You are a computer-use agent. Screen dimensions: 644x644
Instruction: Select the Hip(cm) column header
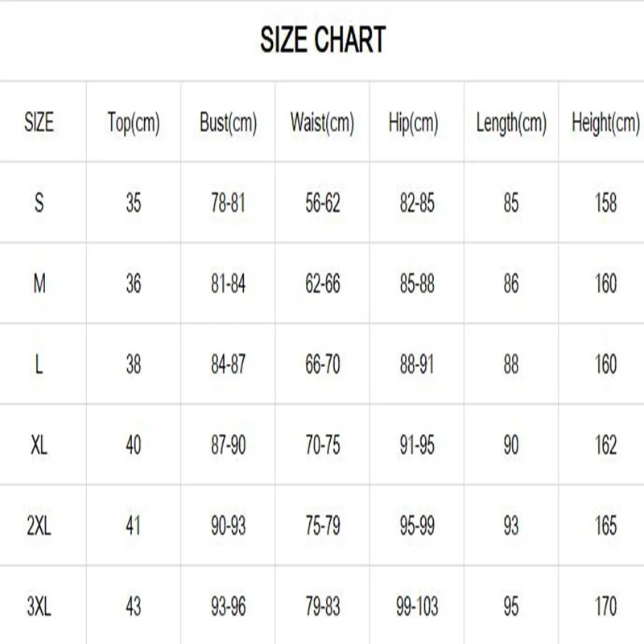coord(416,123)
